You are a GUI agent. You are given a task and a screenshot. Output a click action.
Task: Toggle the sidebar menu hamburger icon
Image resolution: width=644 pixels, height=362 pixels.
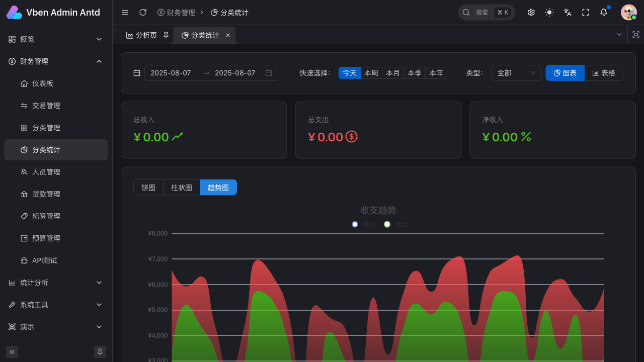pyautogui.click(x=125, y=13)
